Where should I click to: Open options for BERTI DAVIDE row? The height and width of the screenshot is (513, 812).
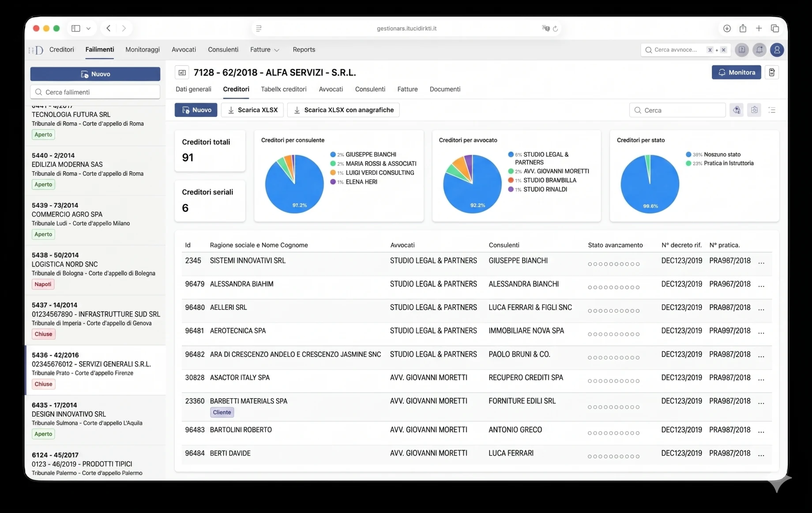761,454
